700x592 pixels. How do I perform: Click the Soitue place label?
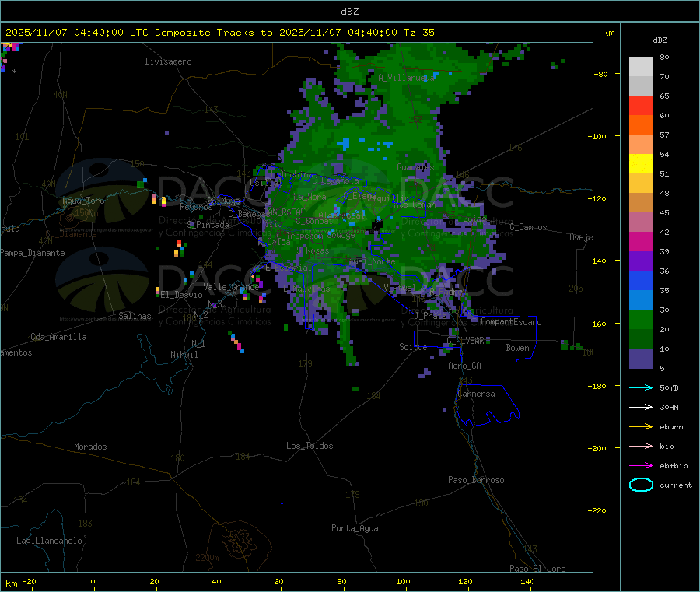coord(413,347)
